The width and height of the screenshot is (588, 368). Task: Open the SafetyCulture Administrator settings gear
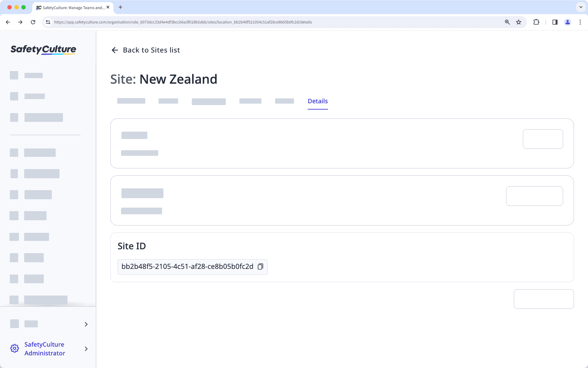(x=14, y=348)
